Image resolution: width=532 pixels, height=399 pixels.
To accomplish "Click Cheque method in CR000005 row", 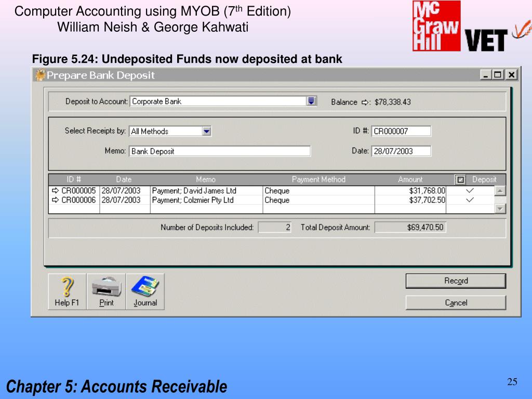I will [277, 191].
